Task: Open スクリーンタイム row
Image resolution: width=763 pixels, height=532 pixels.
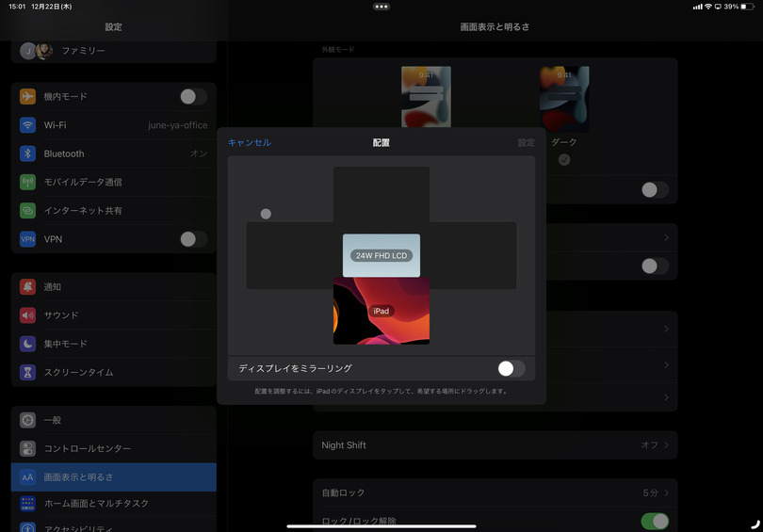Action: coord(113,373)
